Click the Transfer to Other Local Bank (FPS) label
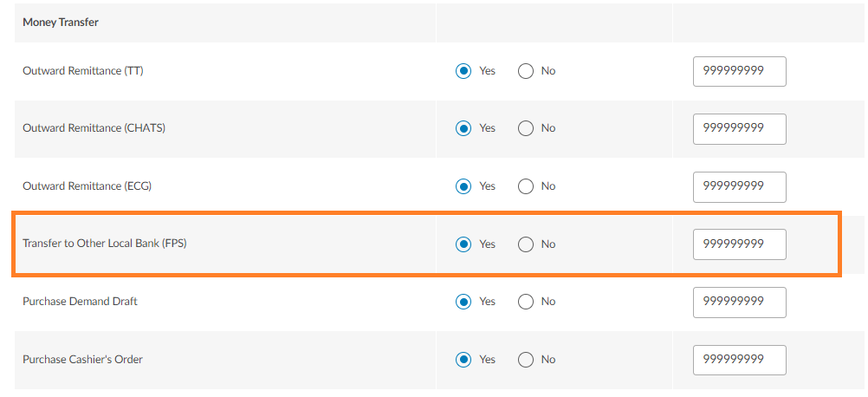 click(105, 244)
